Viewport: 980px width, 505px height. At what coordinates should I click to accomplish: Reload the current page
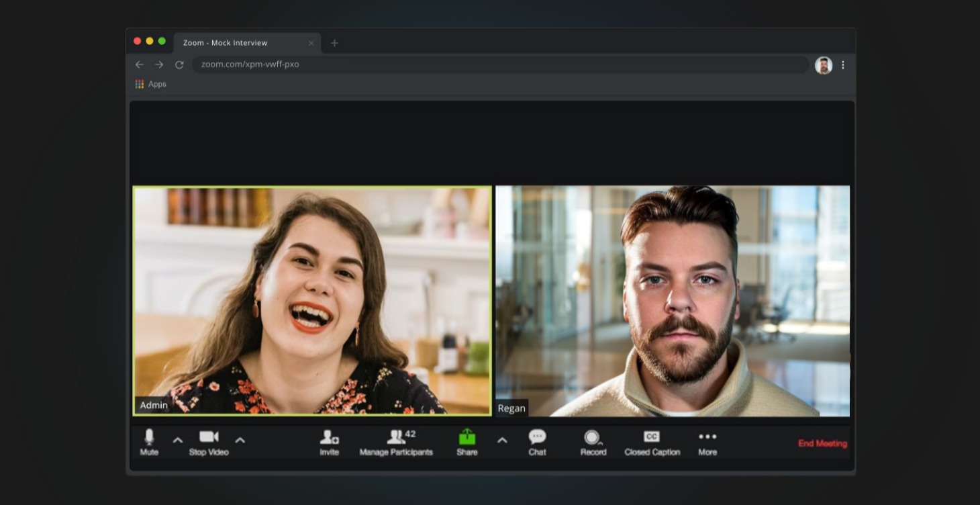point(179,64)
